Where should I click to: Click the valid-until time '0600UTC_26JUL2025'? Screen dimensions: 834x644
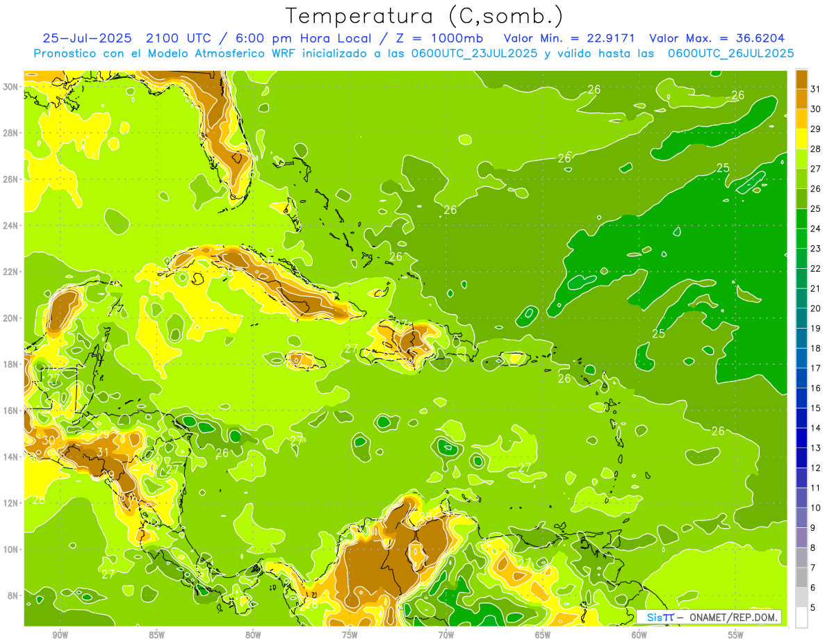730,53
